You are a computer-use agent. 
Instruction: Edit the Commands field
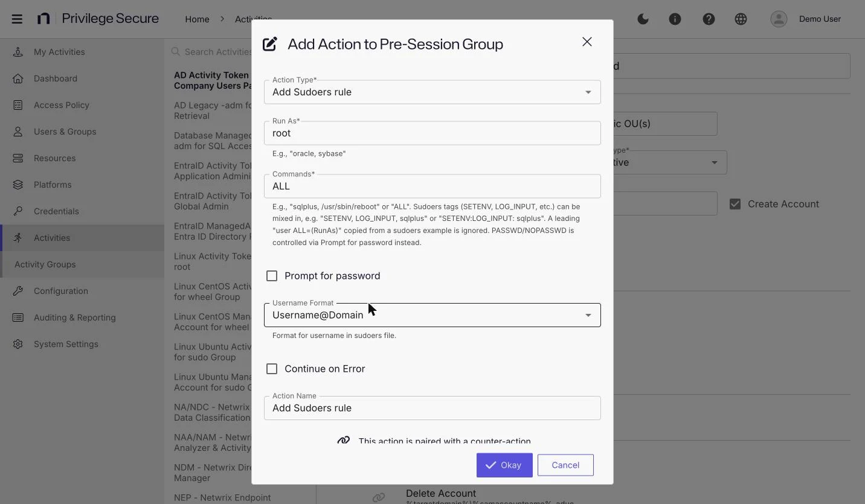pyautogui.click(x=432, y=186)
